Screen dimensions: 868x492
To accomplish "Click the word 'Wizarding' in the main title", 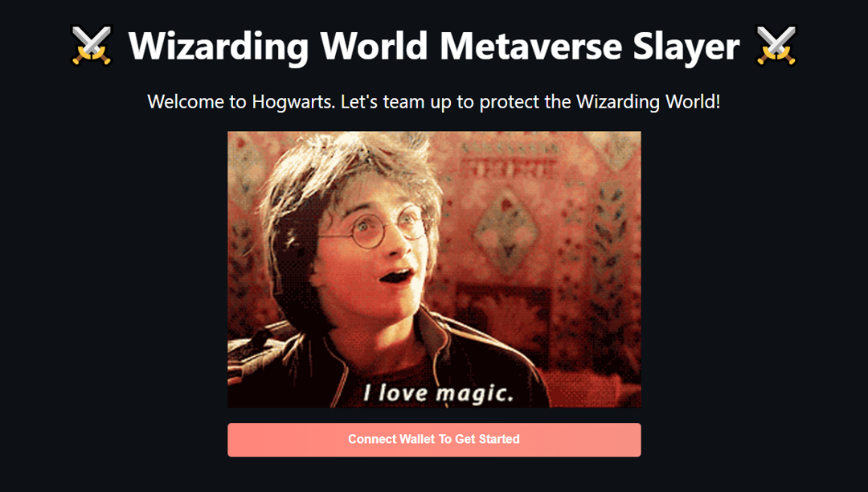I will point(219,47).
